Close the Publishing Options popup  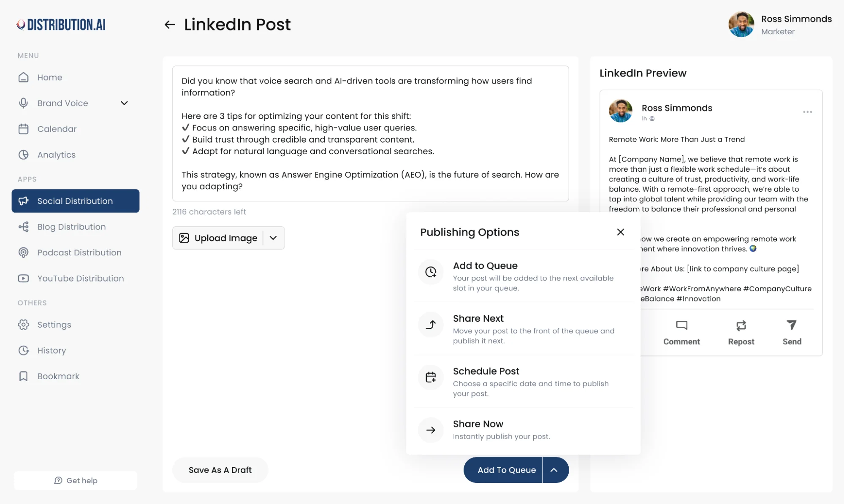(x=620, y=232)
